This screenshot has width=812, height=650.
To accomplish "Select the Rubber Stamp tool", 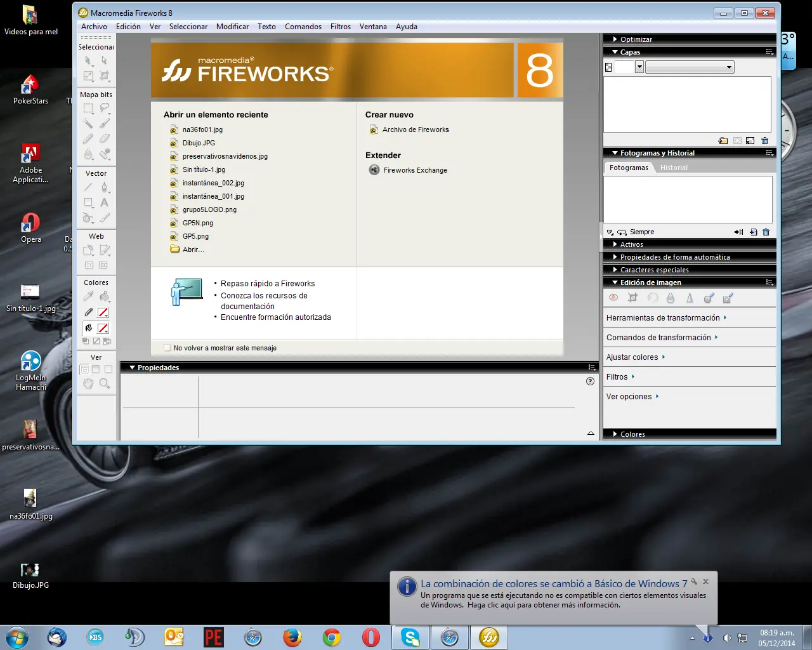I will tap(105, 154).
